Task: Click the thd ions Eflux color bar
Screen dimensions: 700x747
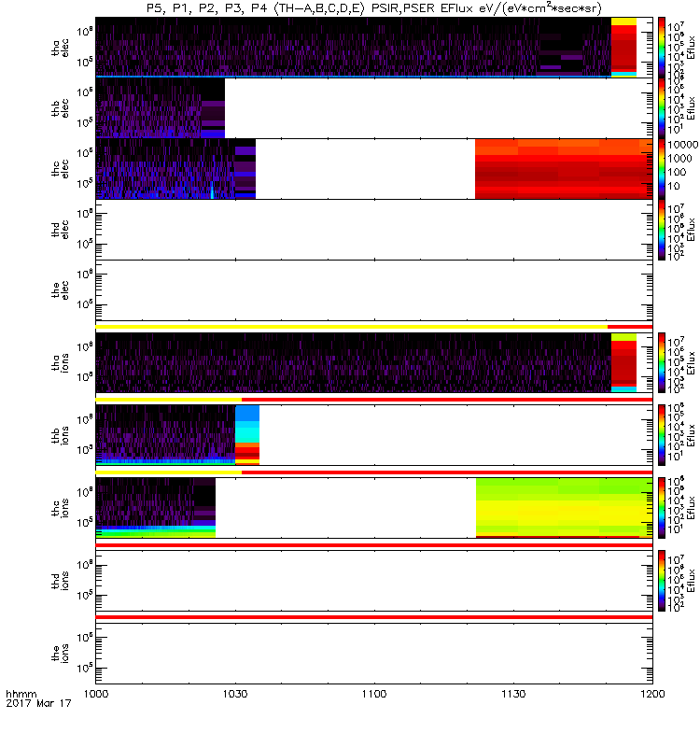Action: coord(662,581)
